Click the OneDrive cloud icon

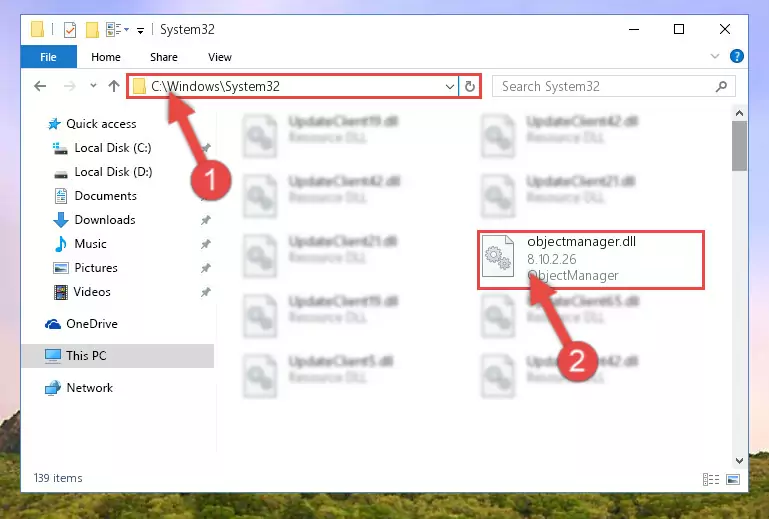[52, 324]
